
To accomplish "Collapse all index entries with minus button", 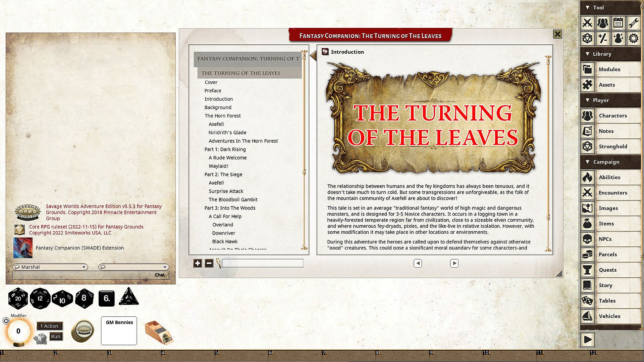I will click(209, 263).
